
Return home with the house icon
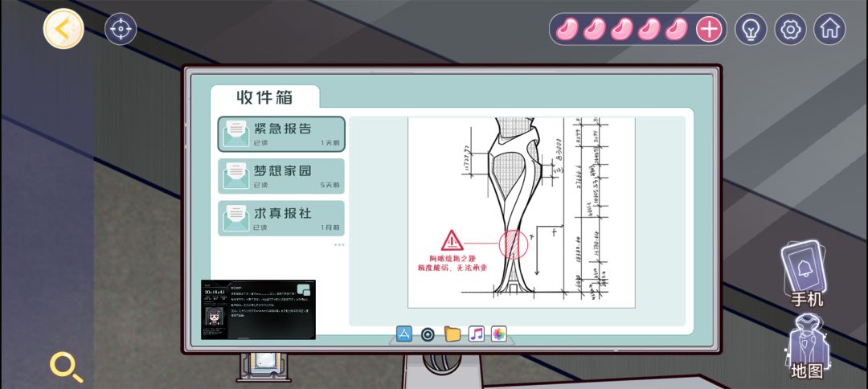click(829, 29)
